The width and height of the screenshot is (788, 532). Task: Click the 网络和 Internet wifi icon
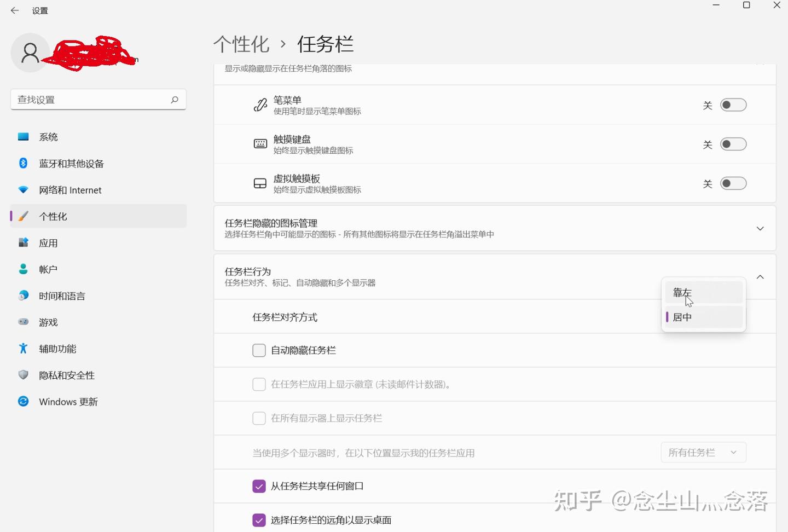pyautogui.click(x=23, y=190)
